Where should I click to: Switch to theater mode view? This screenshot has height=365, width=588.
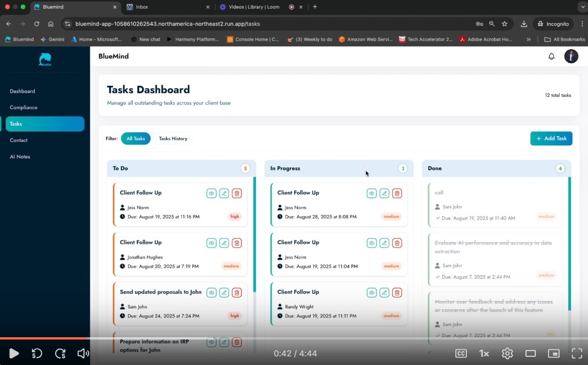click(x=531, y=353)
